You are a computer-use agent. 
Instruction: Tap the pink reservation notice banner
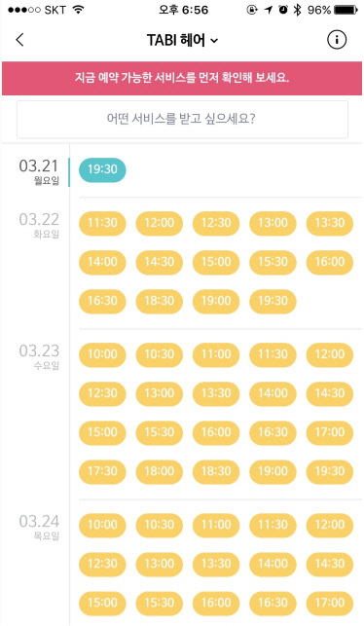(x=182, y=78)
